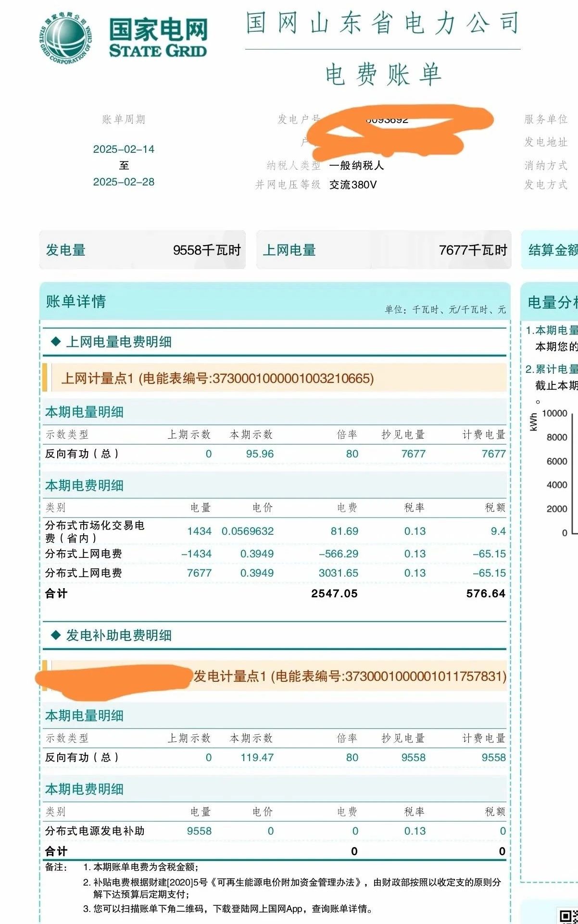Expand the 发电计量点1 meter section header
The height and width of the screenshot is (924, 578).
[x=349, y=677]
